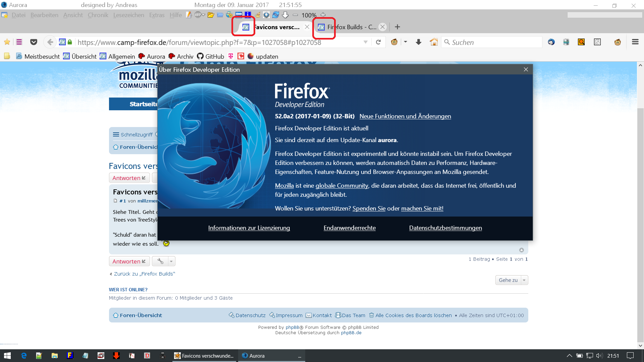Open the Lesezeichen menu
Image resolution: width=644 pixels, height=362 pixels.
128,15
